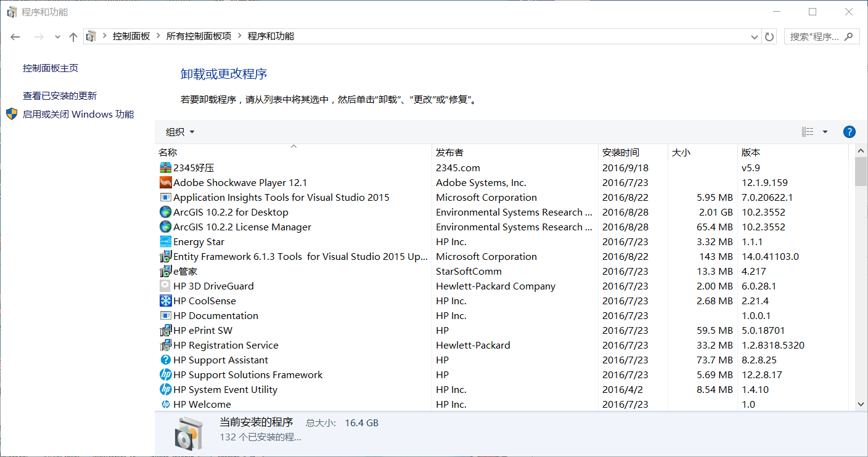Expand the chevron before 控制面板 breadcrumb
This screenshot has height=457, width=868.
(x=105, y=36)
